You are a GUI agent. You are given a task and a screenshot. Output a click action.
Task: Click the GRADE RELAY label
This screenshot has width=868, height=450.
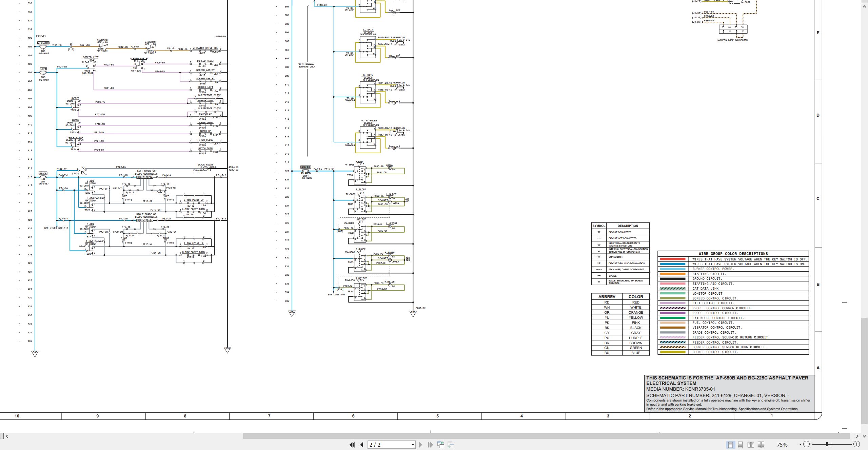click(x=205, y=165)
